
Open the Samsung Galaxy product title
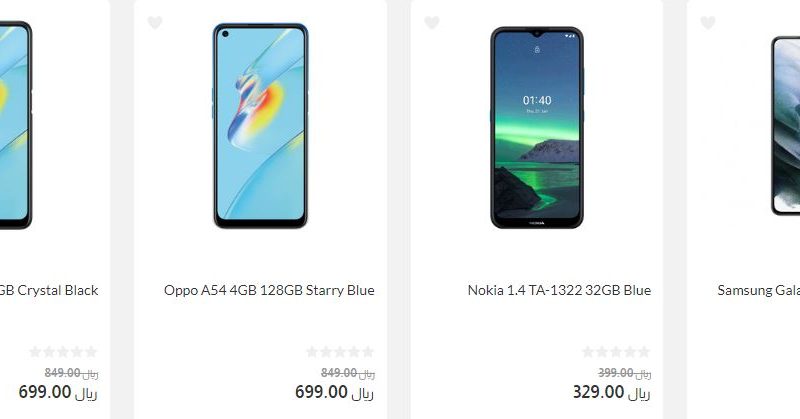(759, 290)
